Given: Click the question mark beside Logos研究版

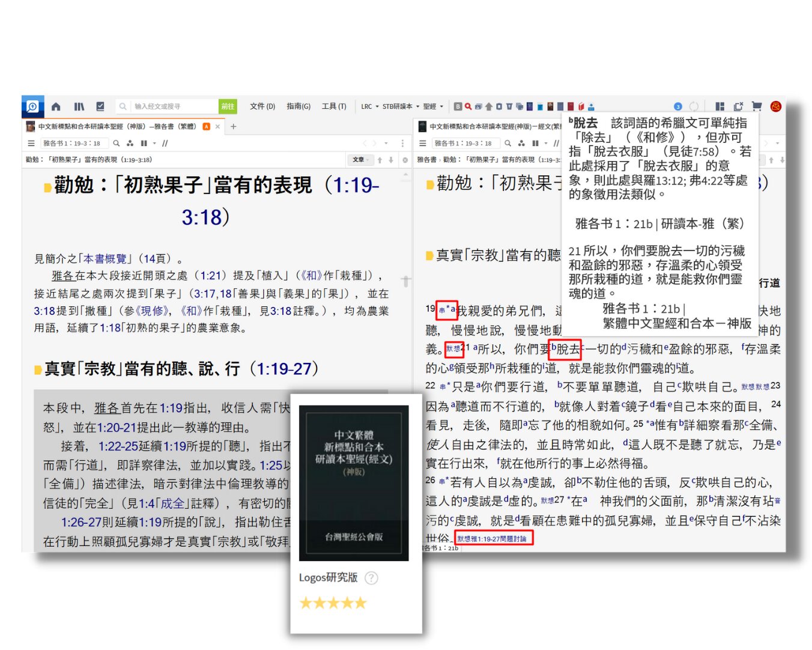Looking at the screenshot, I should click(x=372, y=578).
